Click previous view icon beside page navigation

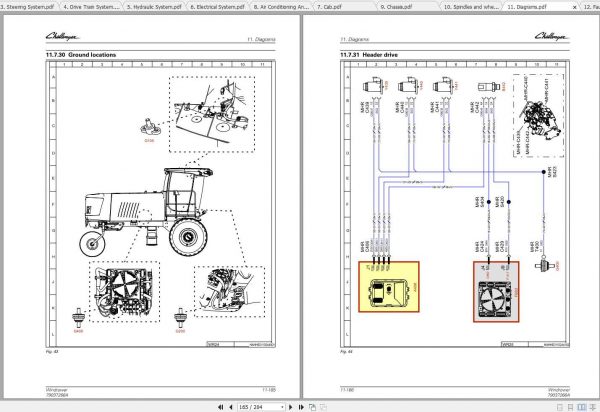pyautogui.click(x=313, y=407)
